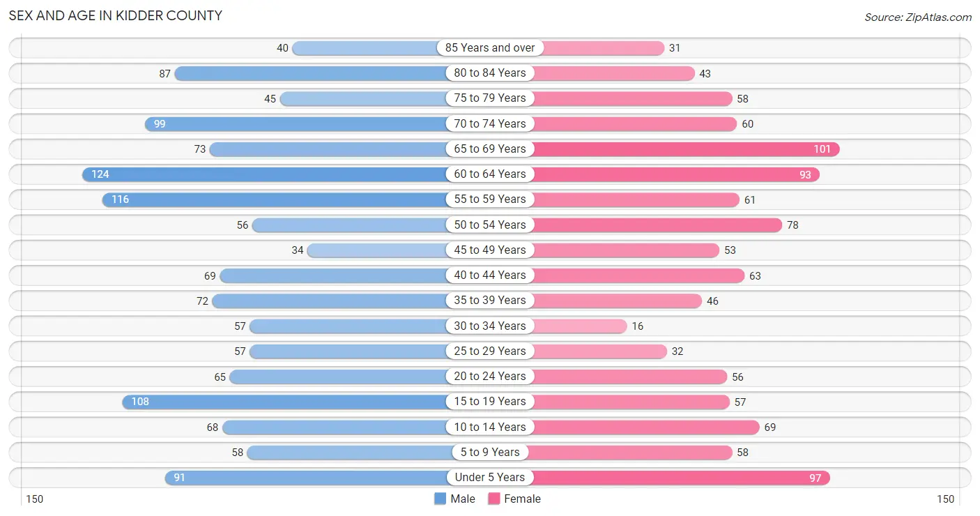Open the ZipAtlas.com source link

918,17
